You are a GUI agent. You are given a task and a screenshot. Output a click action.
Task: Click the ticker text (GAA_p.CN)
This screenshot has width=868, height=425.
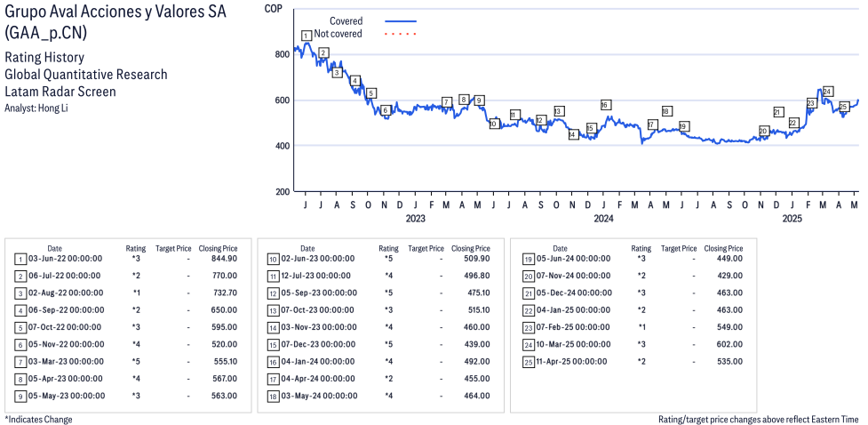pos(45,33)
